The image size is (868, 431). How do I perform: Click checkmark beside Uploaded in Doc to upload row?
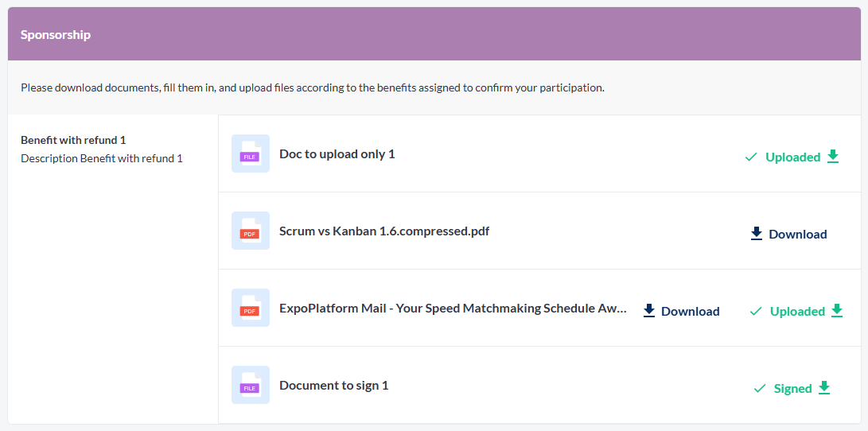pos(750,157)
